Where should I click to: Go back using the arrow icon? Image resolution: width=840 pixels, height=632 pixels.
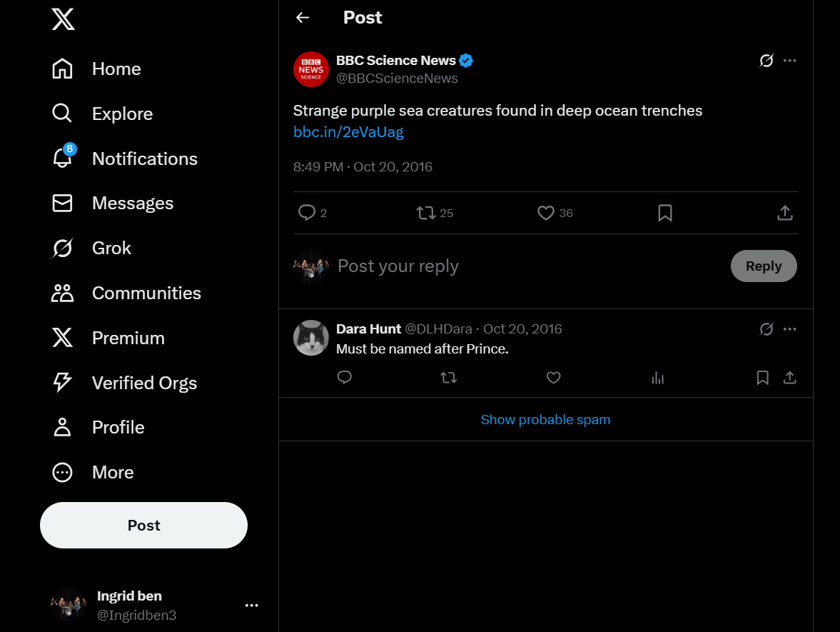click(303, 18)
